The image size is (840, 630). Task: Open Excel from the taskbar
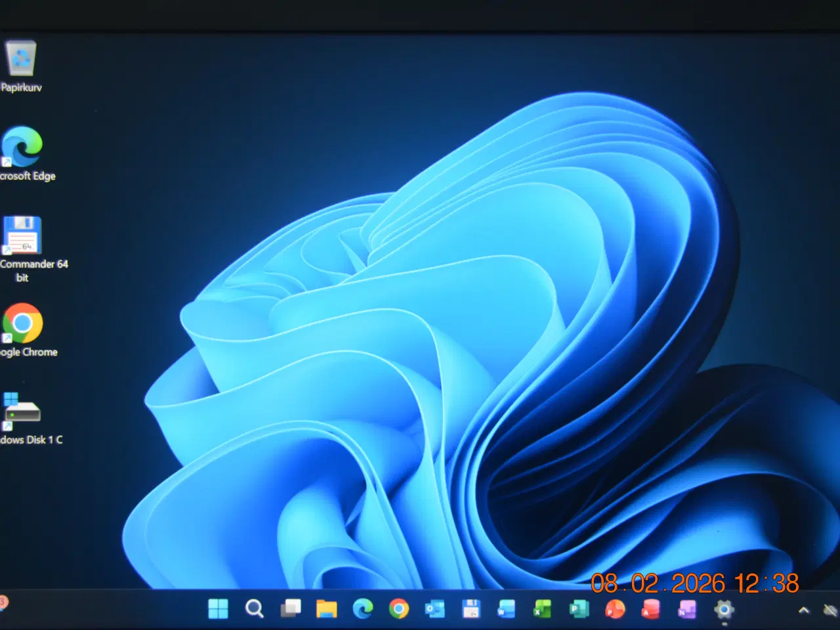click(541, 610)
